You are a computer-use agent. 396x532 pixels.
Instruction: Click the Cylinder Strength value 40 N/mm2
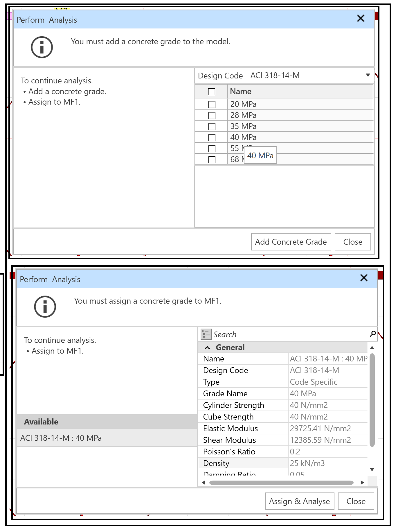(x=328, y=405)
